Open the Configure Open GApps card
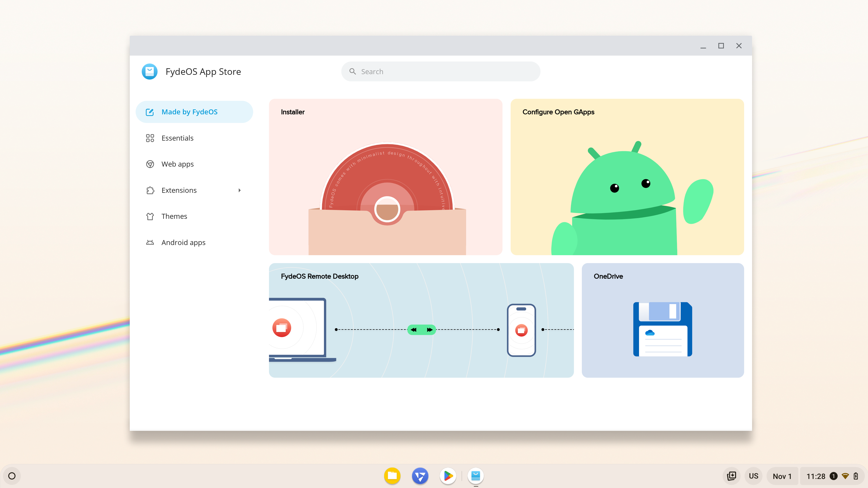 coord(627,177)
